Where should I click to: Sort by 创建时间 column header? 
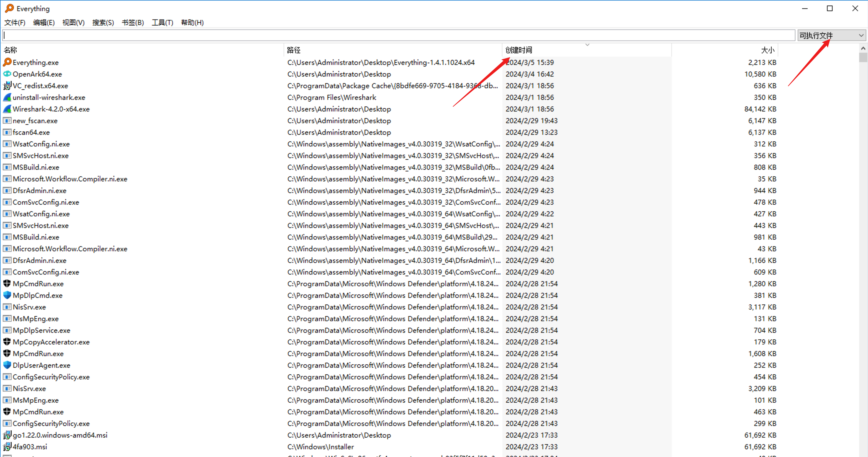point(519,50)
